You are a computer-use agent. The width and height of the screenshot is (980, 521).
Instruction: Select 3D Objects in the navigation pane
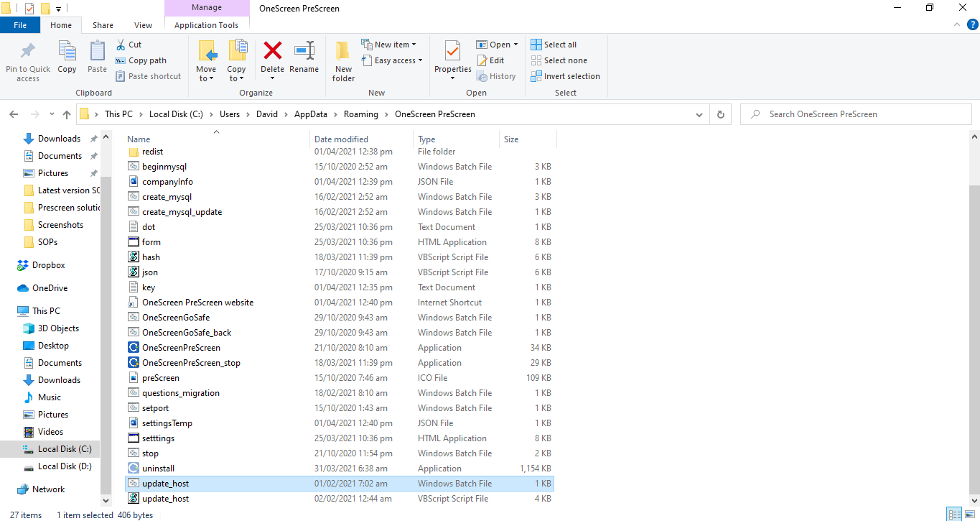pyautogui.click(x=51, y=328)
